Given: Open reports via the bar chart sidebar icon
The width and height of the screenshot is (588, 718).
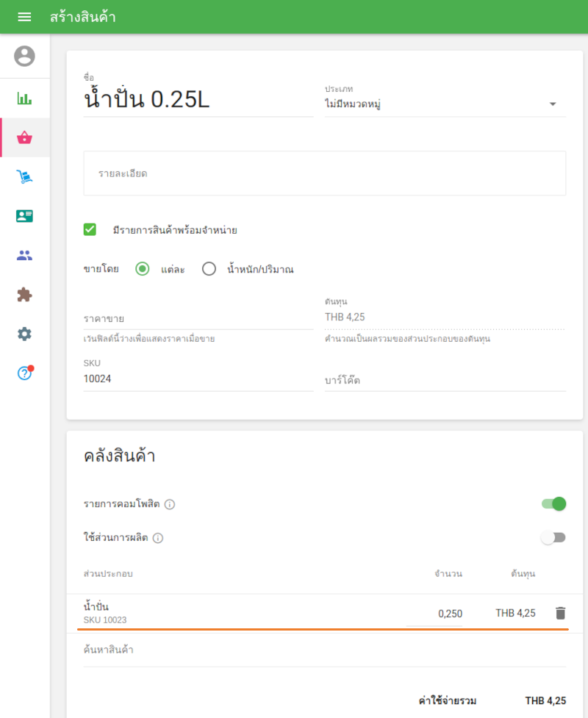Looking at the screenshot, I should click(24, 98).
